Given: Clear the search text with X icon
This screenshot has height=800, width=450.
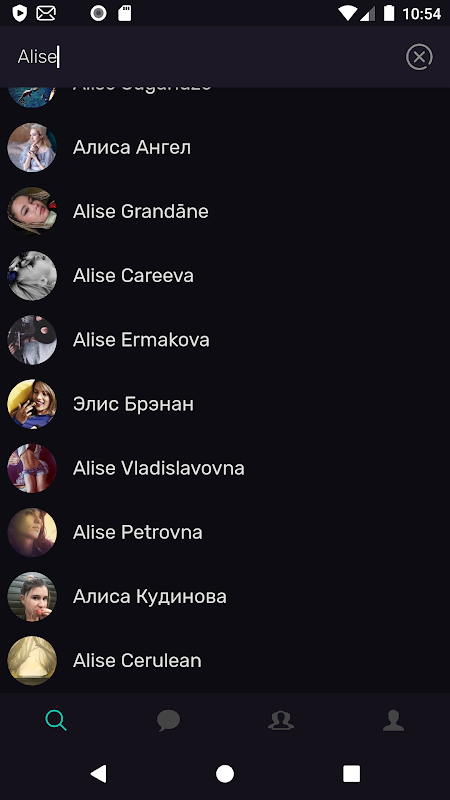Looking at the screenshot, I should tap(419, 57).
